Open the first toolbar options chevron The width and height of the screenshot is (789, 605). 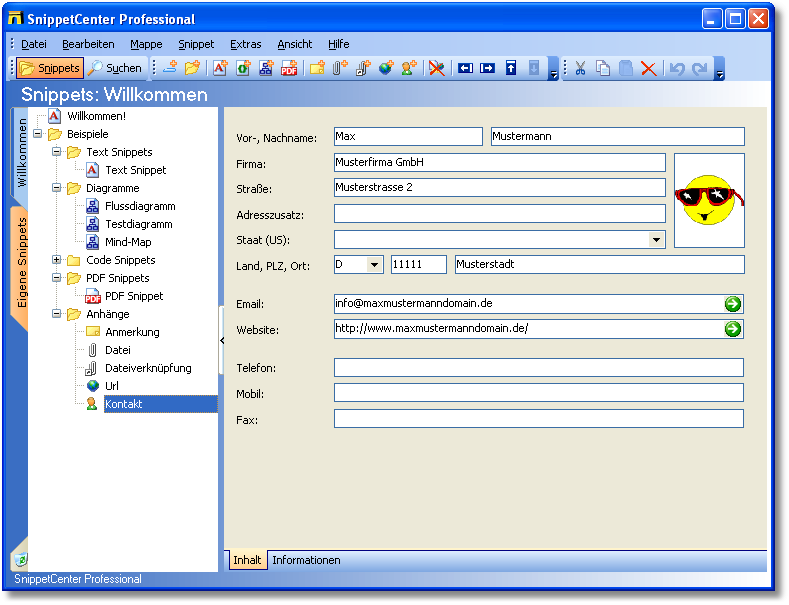point(553,68)
